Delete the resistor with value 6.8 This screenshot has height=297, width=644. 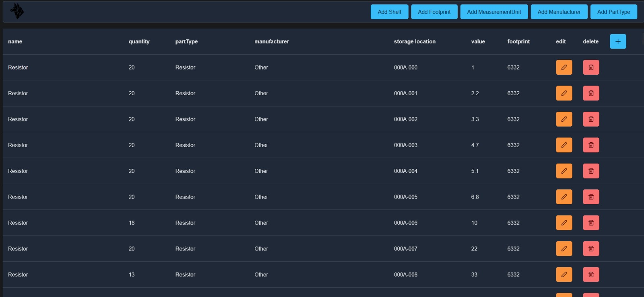coord(591,197)
